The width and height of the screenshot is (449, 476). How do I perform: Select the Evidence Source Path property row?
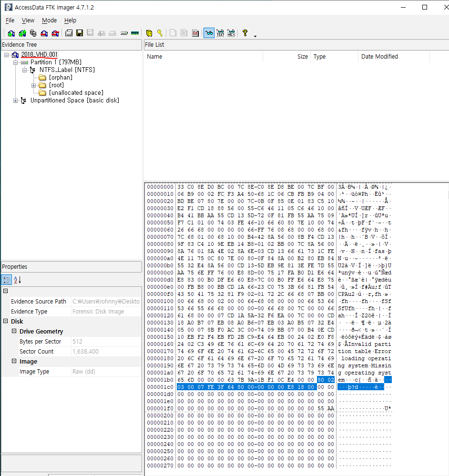[75, 302]
